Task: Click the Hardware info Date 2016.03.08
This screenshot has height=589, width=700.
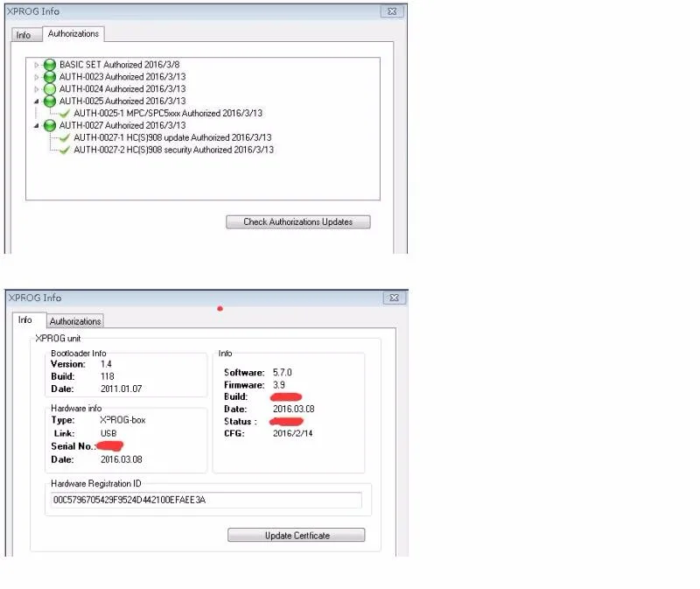Action: tap(121, 459)
